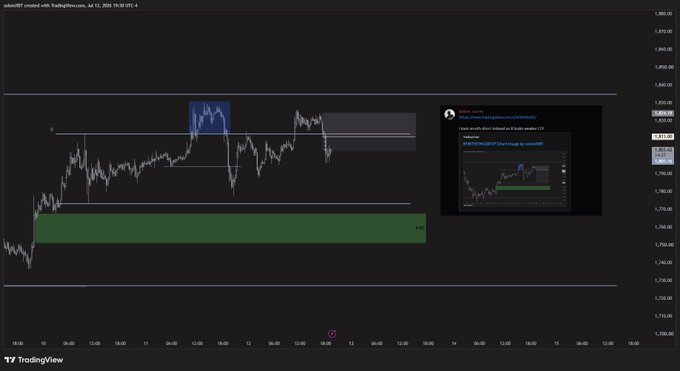
Task: Click the user avatar in the embedded message
Action: [x=449, y=114]
